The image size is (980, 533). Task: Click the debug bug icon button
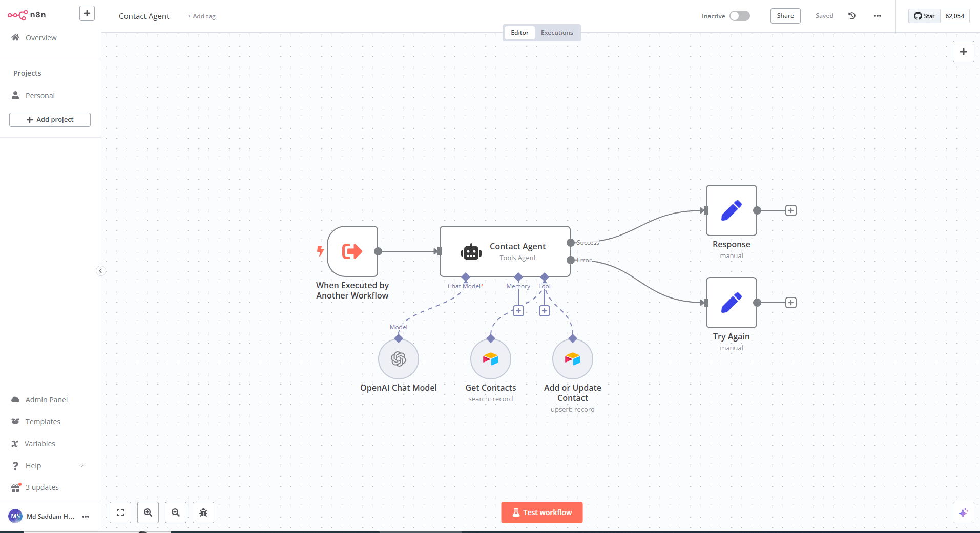203,513
